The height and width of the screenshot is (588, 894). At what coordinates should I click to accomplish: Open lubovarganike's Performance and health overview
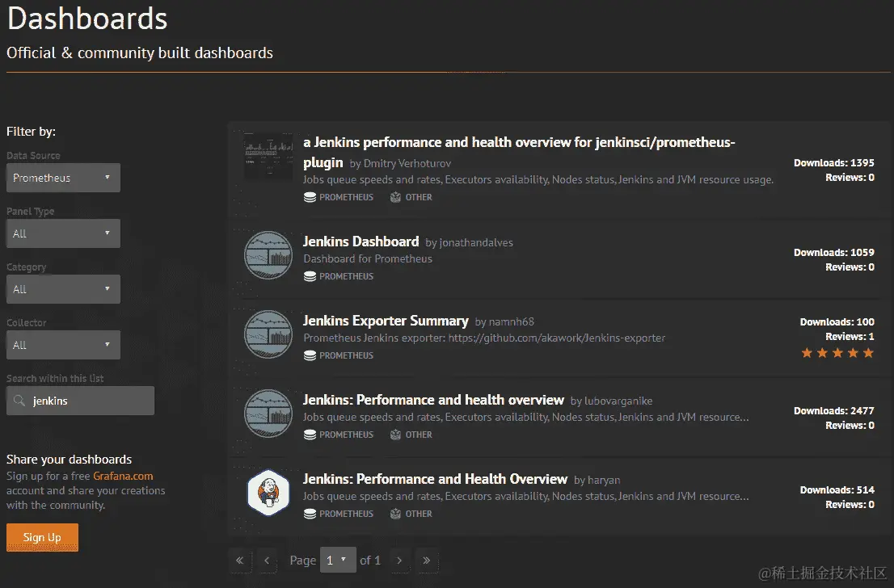click(x=433, y=400)
